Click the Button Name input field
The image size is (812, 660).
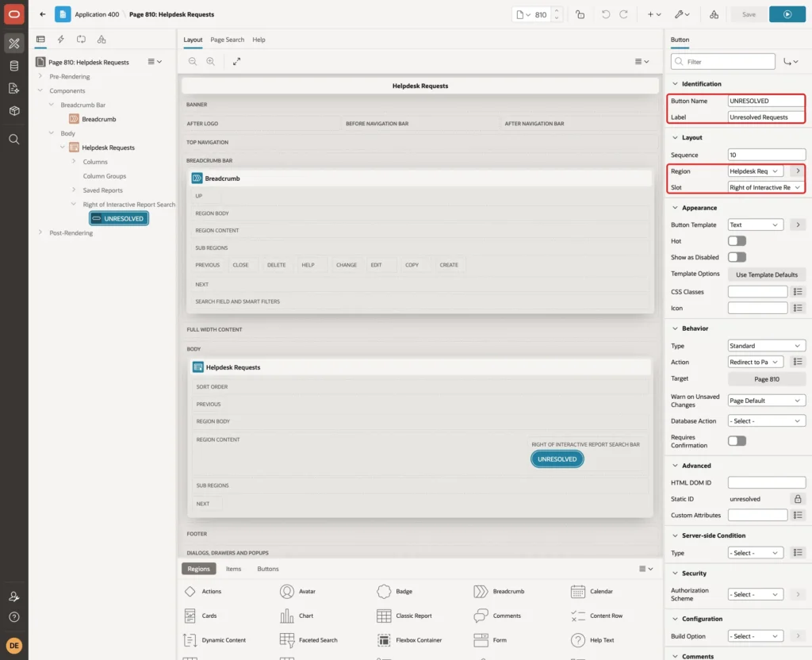[x=767, y=101]
